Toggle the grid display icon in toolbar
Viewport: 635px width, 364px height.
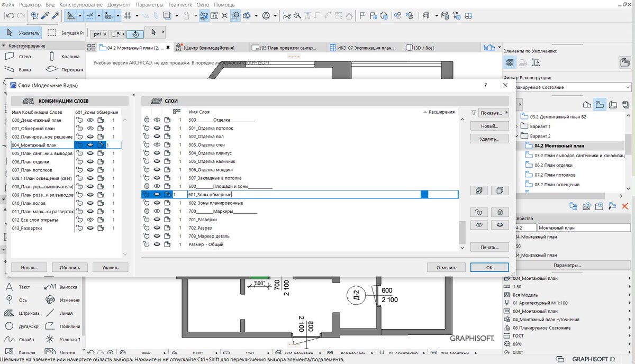[128, 16]
